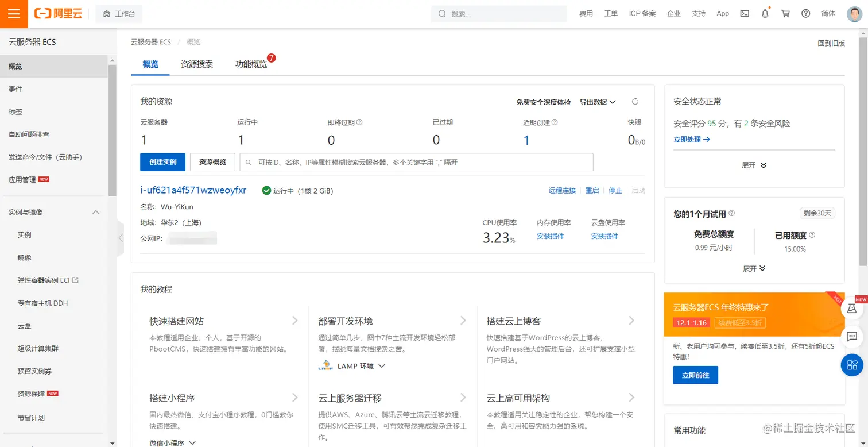Open the notification bell
Screen dimensions: 868x447
click(x=765, y=14)
